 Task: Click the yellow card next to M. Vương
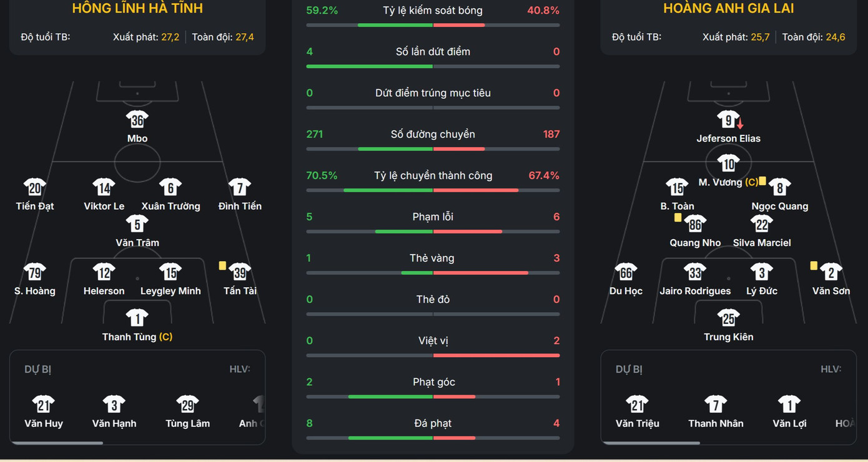pos(762,181)
